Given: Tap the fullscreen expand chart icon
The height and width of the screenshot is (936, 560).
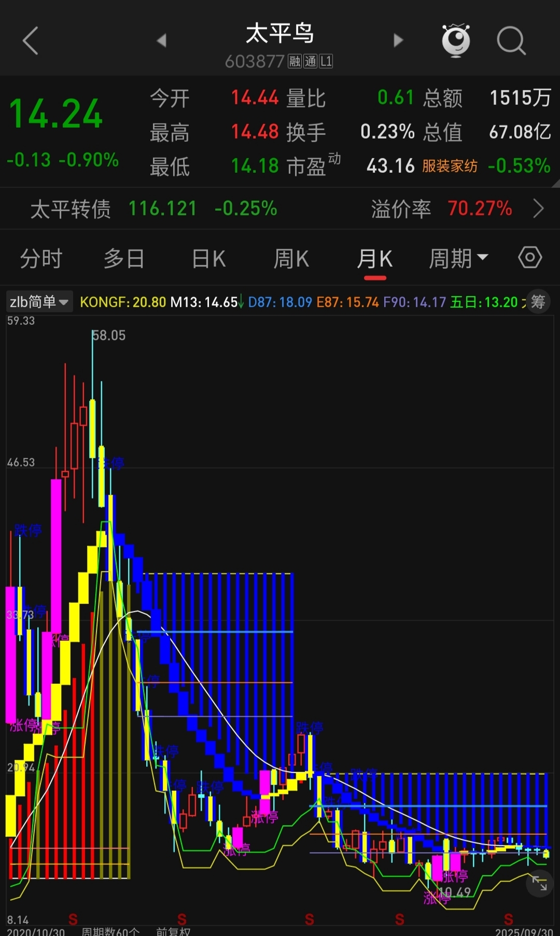Looking at the screenshot, I should tap(540, 883).
